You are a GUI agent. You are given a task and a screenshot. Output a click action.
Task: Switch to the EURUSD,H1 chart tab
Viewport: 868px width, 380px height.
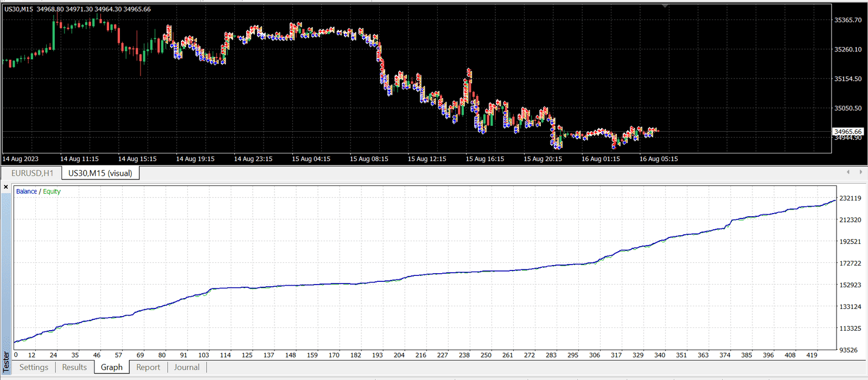click(33, 173)
